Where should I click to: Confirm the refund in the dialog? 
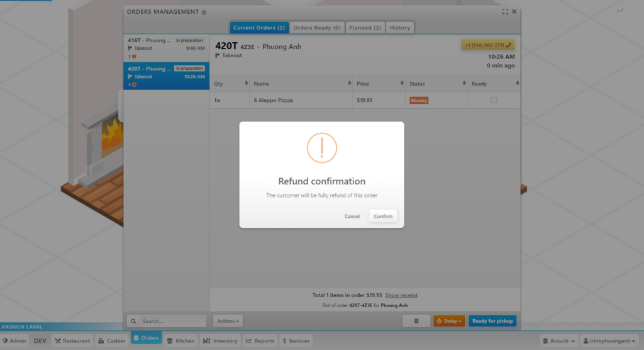(383, 216)
